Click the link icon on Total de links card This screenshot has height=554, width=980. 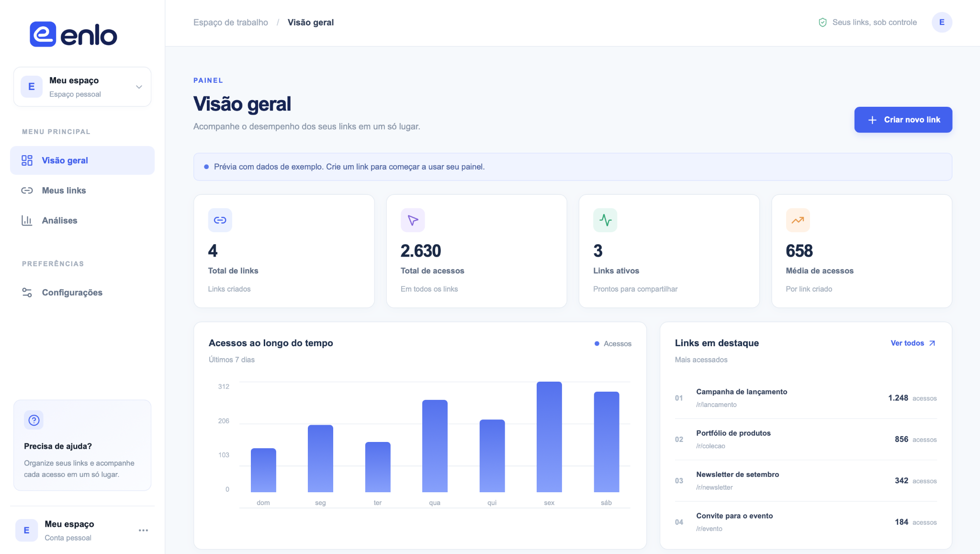pyautogui.click(x=220, y=220)
